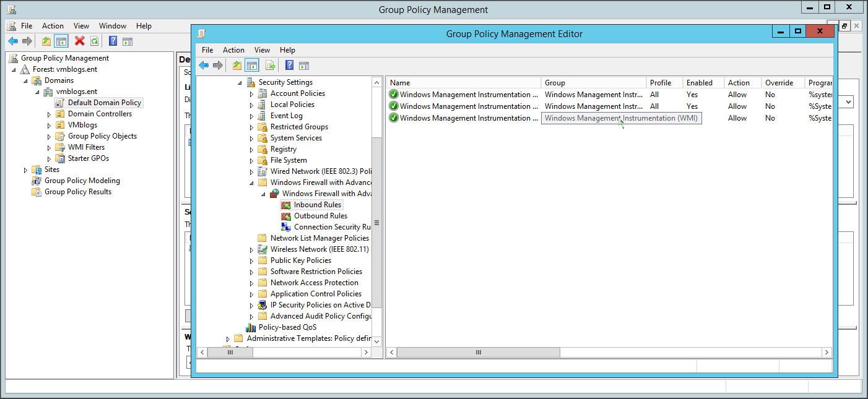Open the Action menu in the editor
Image resolution: width=868 pixels, height=399 pixels.
click(233, 50)
